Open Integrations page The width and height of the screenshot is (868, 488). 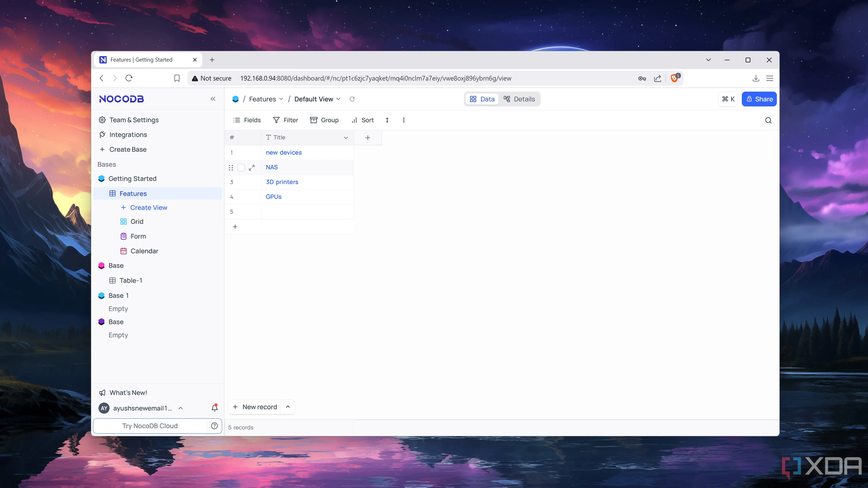tap(123, 135)
